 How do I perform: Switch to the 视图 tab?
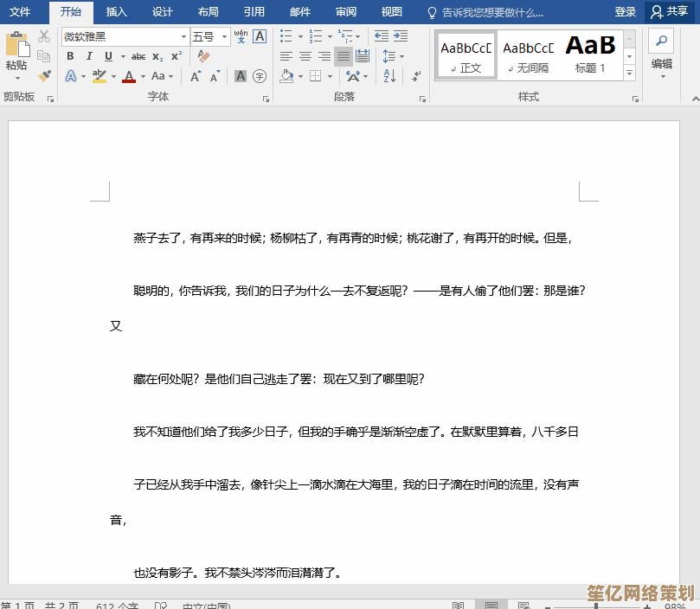click(392, 12)
